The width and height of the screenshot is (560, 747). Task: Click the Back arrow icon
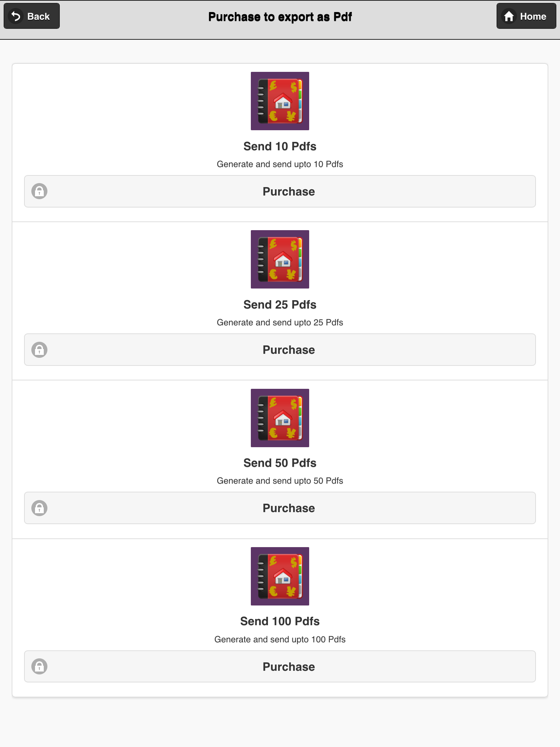[16, 16]
